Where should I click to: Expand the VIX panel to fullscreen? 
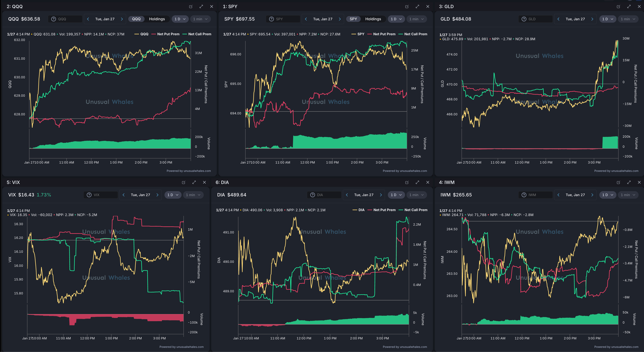tap(194, 182)
